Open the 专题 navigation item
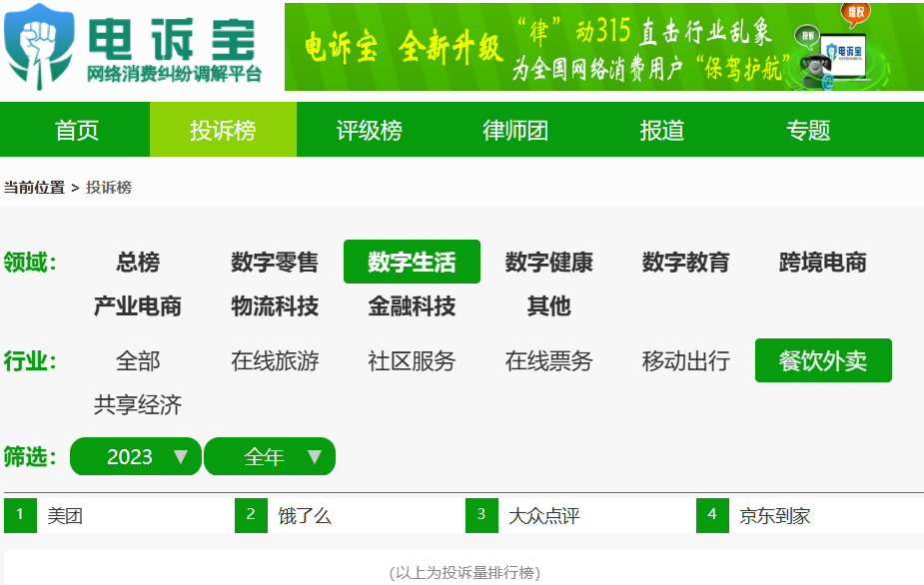 808,130
